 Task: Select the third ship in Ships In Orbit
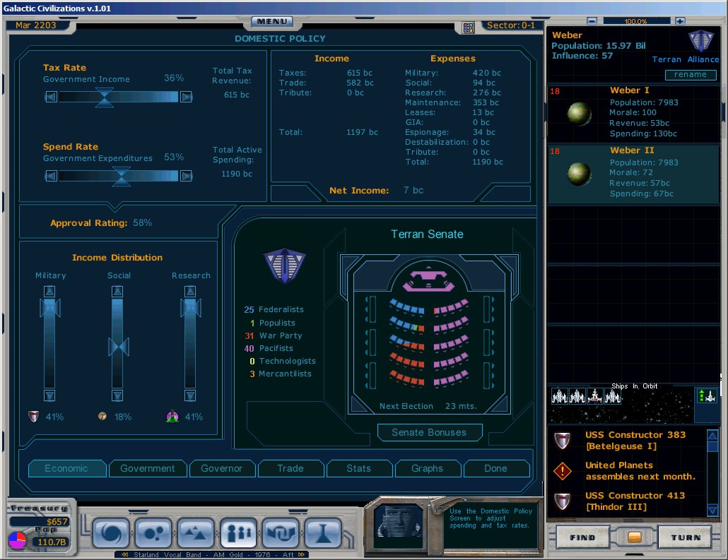(594, 395)
